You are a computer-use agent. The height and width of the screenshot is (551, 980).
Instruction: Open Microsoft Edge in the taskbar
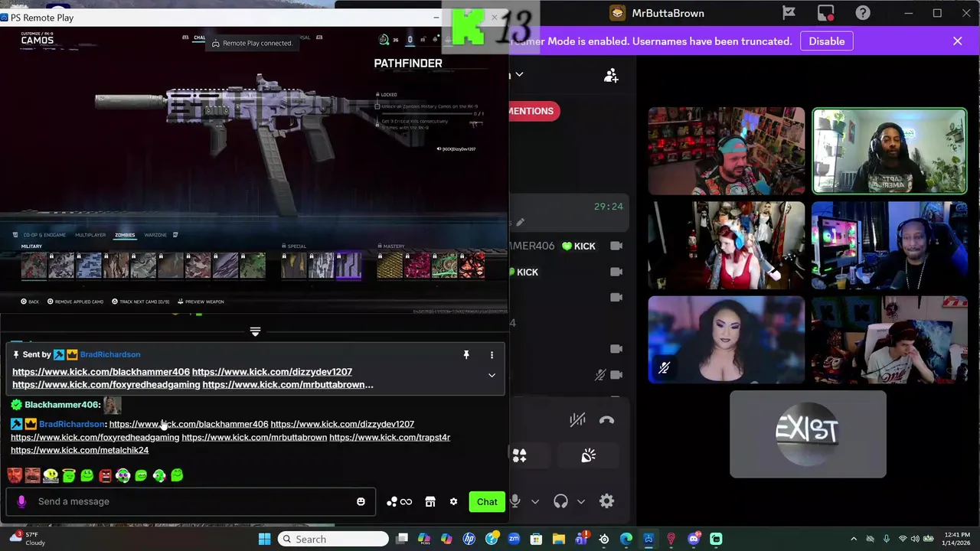(x=626, y=539)
